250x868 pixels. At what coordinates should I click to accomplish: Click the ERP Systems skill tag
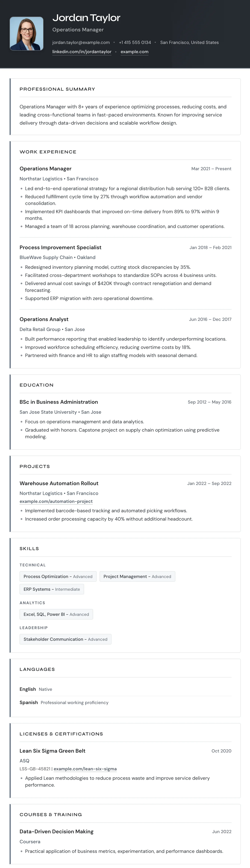tap(51, 589)
